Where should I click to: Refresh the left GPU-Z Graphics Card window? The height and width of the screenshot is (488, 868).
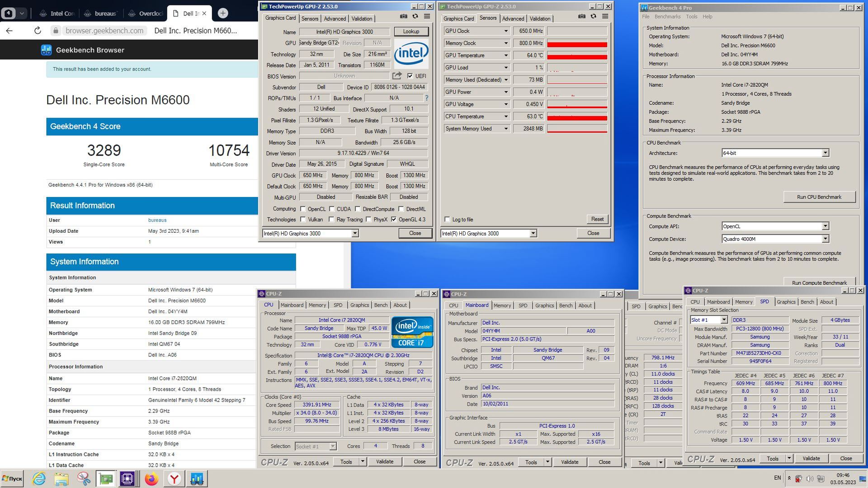point(415,17)
